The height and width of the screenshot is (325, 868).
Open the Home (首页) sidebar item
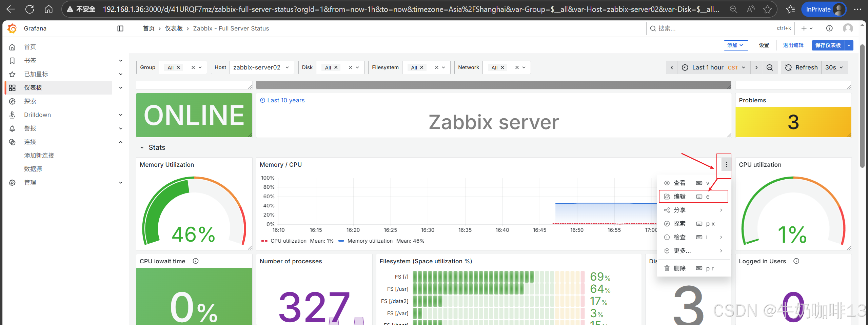[x=30, y=47]
